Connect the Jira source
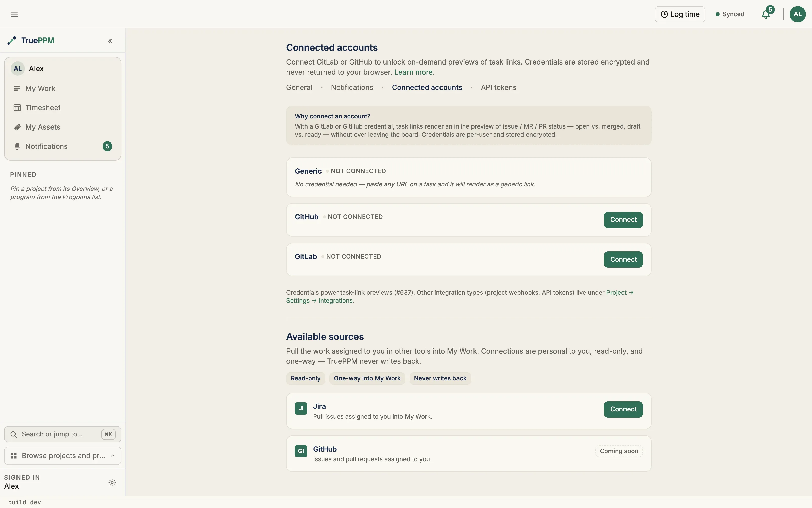Image resolution: width=812 pixels, height=508 pixels. (x=623, y=409)
